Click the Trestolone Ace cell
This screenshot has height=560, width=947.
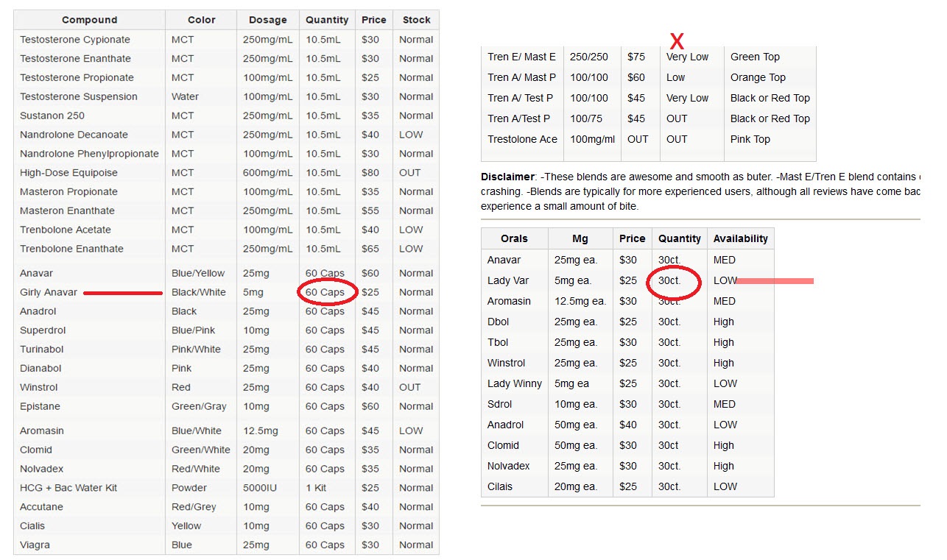pos(522,139)
